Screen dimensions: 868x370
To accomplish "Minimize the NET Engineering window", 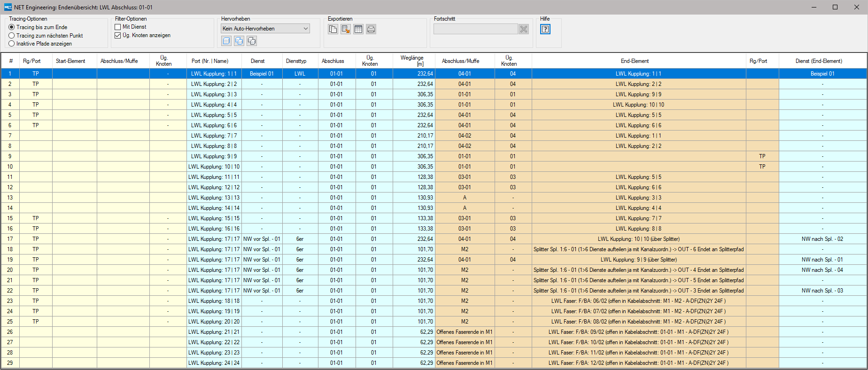I will click(814, 7).
